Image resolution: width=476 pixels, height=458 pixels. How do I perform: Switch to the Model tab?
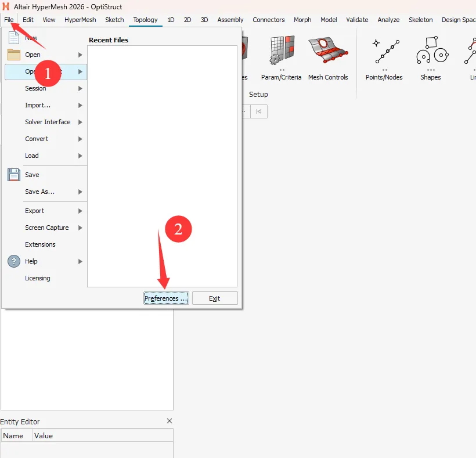coord(329,20)
